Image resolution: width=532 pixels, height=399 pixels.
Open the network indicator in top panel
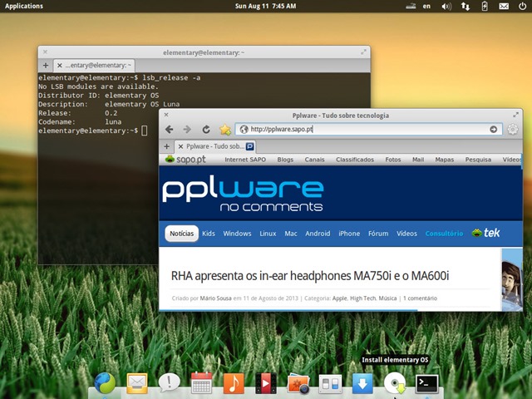(465, 6)
